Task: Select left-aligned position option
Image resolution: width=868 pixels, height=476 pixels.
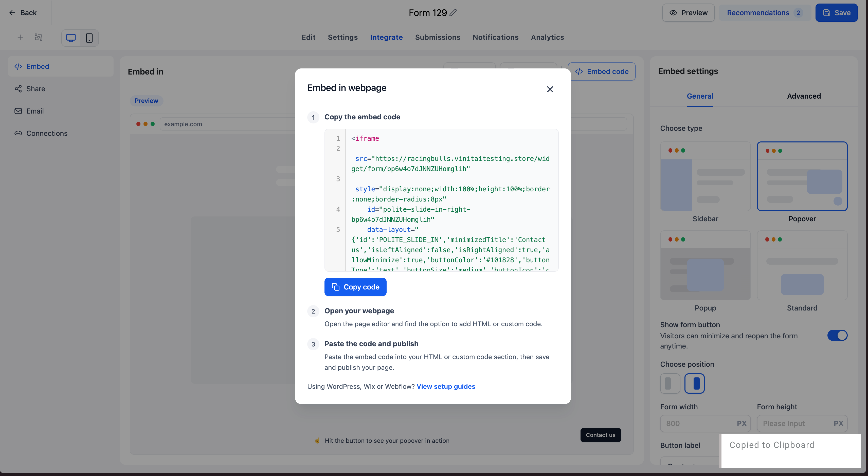Action: pyautogui.click(x=670, y=383)
